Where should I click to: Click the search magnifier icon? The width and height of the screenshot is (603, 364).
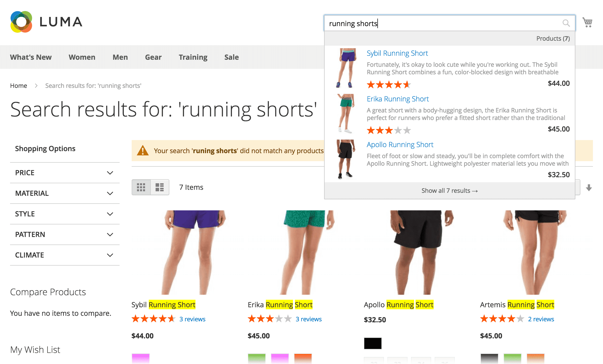(x=566, y=23)
